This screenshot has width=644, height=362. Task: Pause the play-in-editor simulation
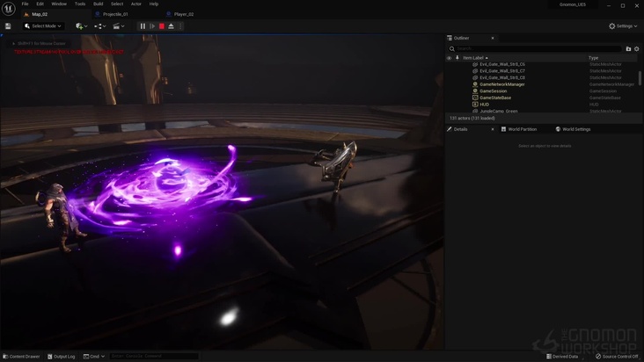point(143,26)
